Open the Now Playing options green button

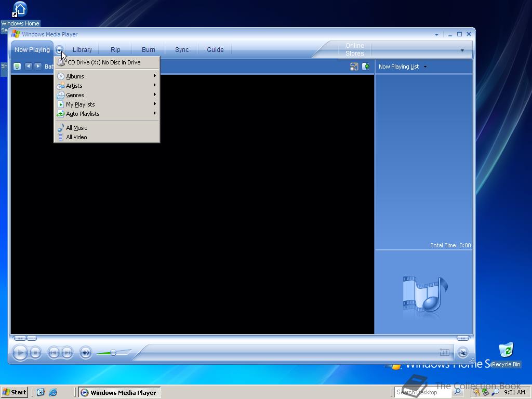coord(17,66)
